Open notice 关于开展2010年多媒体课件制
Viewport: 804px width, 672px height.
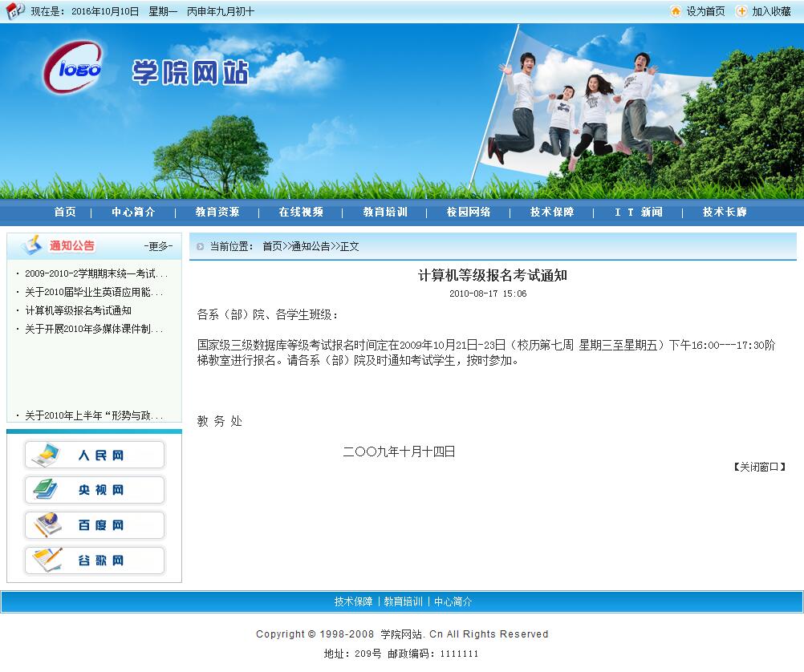tap(94, 329)
